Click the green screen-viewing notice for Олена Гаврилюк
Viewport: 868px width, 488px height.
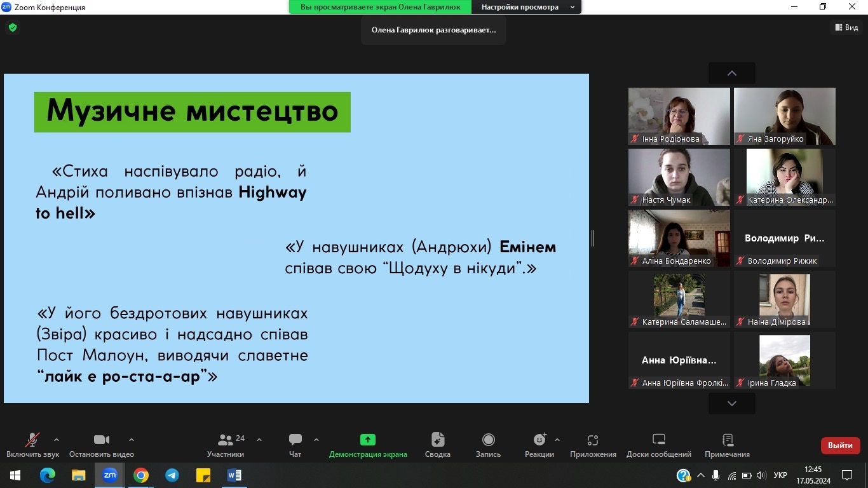381,7
